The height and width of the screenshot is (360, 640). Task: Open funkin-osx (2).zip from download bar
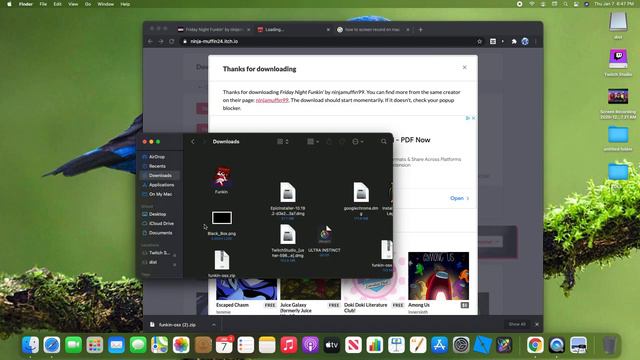pyautogui.click(x=177, y=325)
